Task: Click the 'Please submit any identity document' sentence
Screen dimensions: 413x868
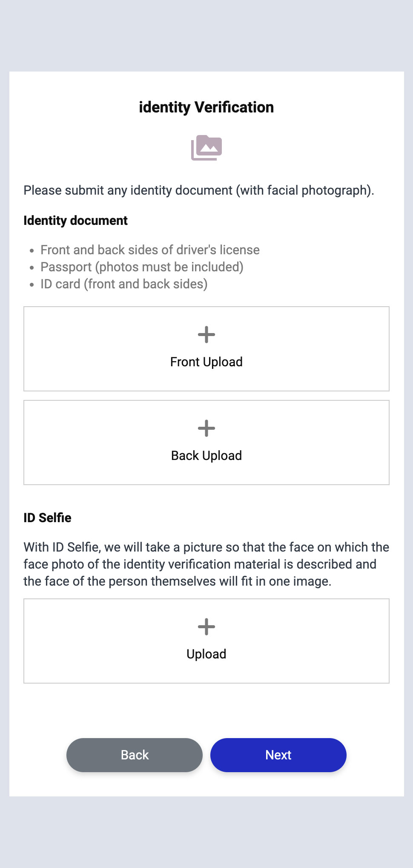Action: coord(199,190)
